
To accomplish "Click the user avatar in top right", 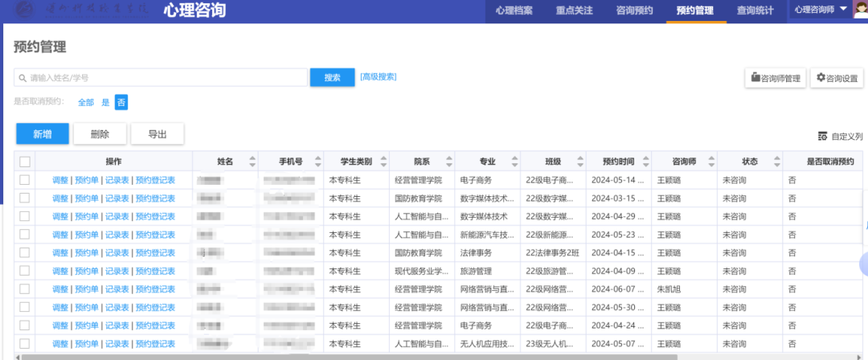I will (858, 10).
